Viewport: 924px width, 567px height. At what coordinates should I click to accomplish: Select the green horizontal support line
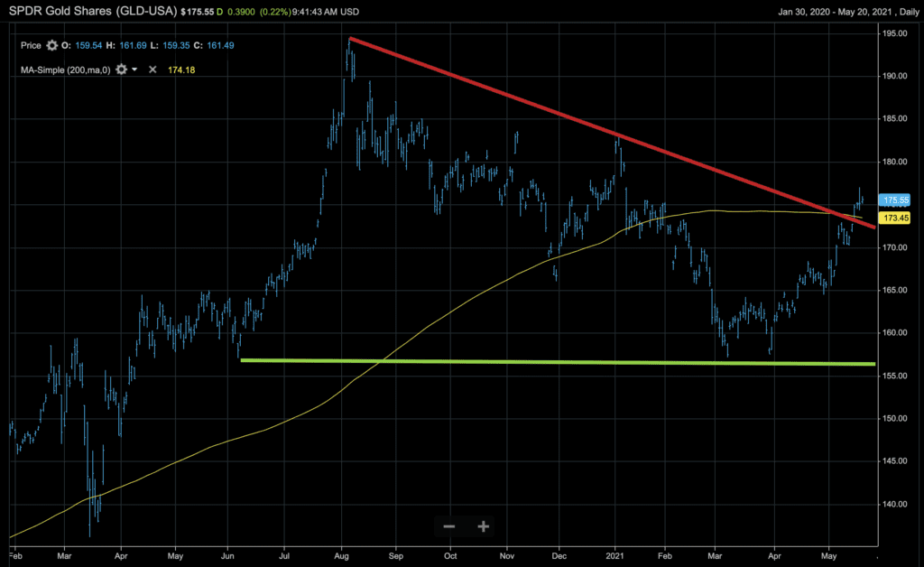click(541, 362)
